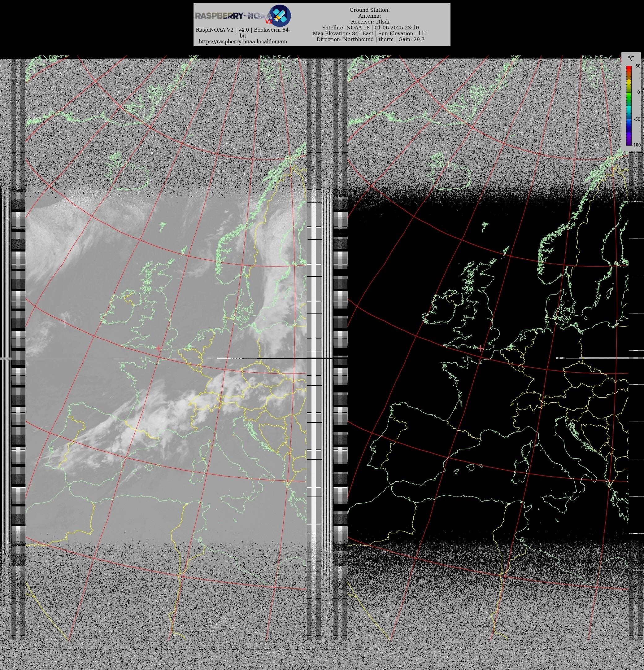Click the °C label on temperature legend
This screenshot has height=670, width=644.
[x=631, y=59]
